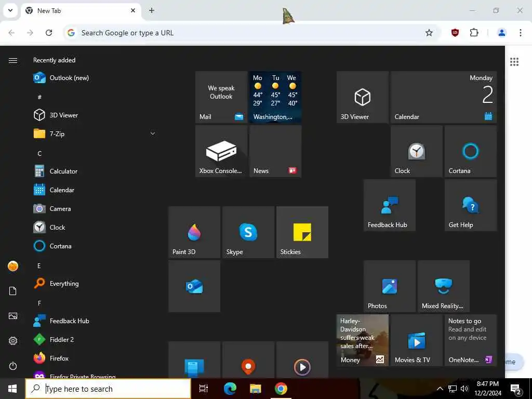Click the # section header
This screenshot has height=399, width=532.
click(x=39, y=97)
